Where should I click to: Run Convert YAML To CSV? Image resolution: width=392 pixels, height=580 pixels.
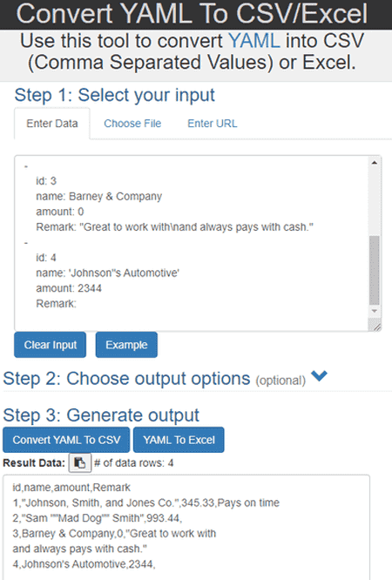(x=66, y=440)
